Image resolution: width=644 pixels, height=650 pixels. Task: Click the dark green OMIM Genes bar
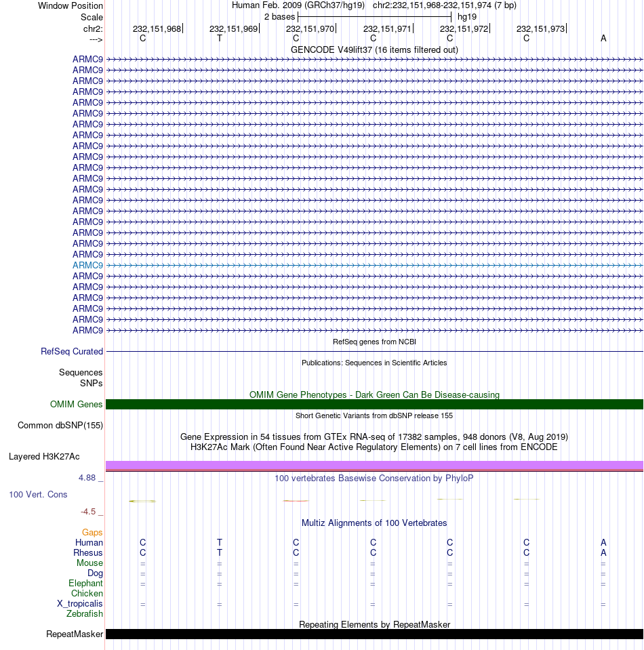coord(374,404)
